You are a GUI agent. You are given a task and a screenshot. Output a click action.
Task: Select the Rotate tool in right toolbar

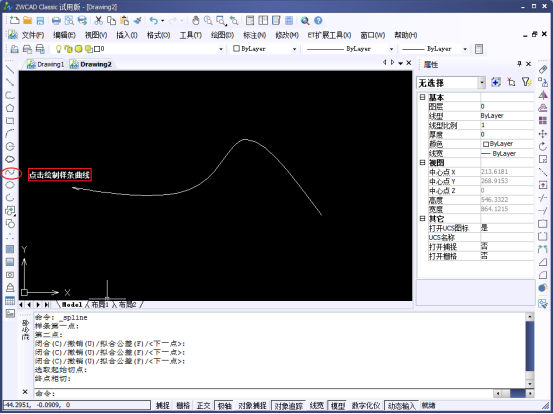(543, 146)
